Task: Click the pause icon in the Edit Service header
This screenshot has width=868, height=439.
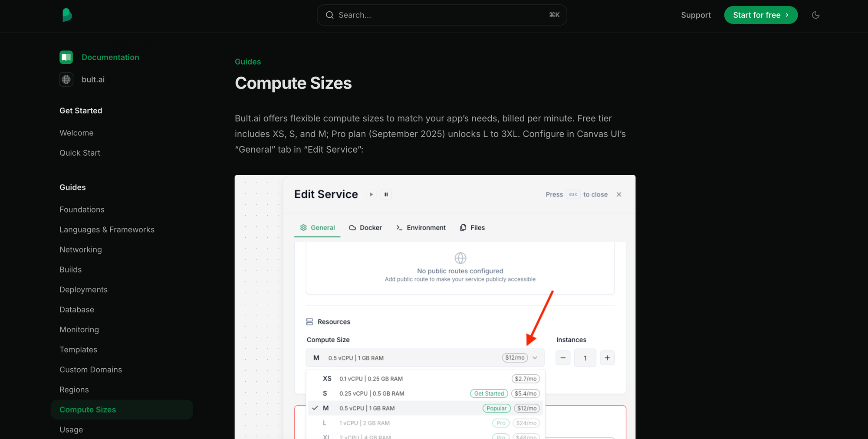Action: click(x=386, y=194)
